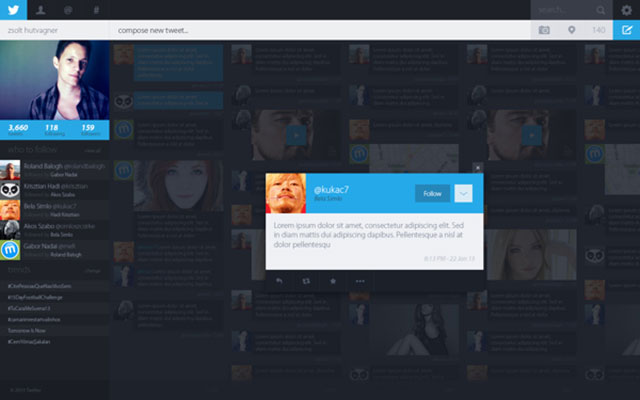Screen dimensions: 640x400
Task: Open the zsolt hutvagner profile photo
Action: coord(55,80)
